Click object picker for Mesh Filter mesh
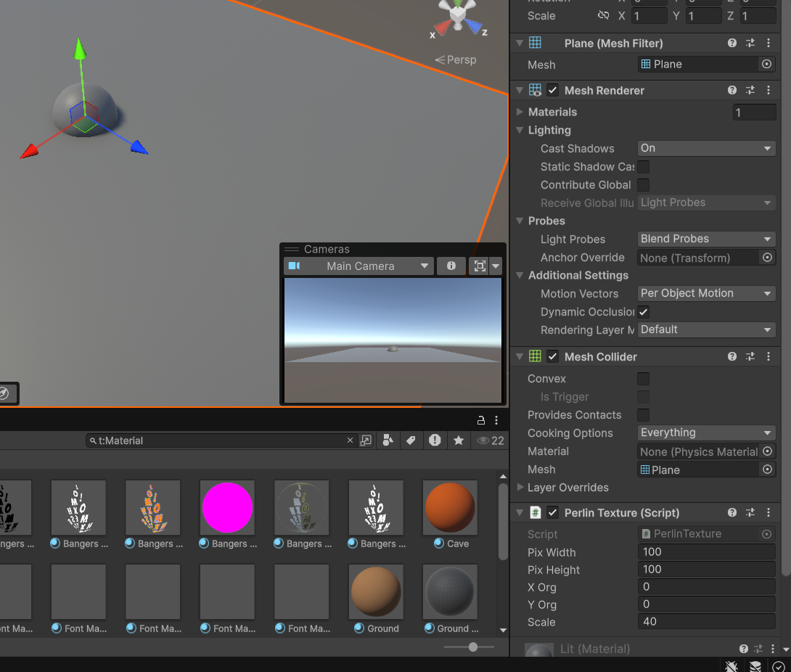This screenshot has height=672, width=791. click(766, 65)
